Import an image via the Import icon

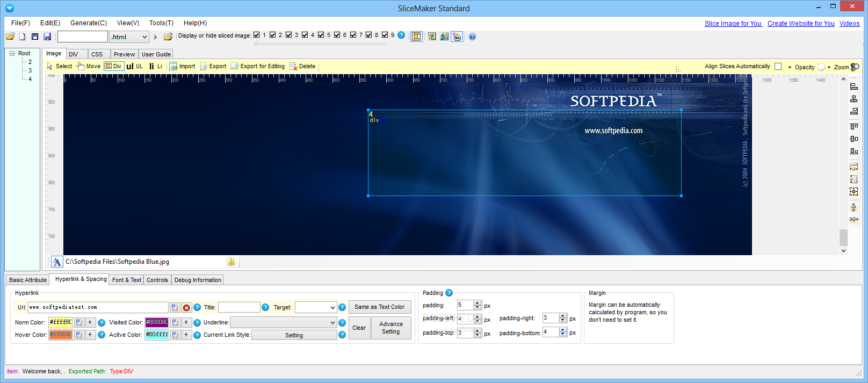(183, 66)
